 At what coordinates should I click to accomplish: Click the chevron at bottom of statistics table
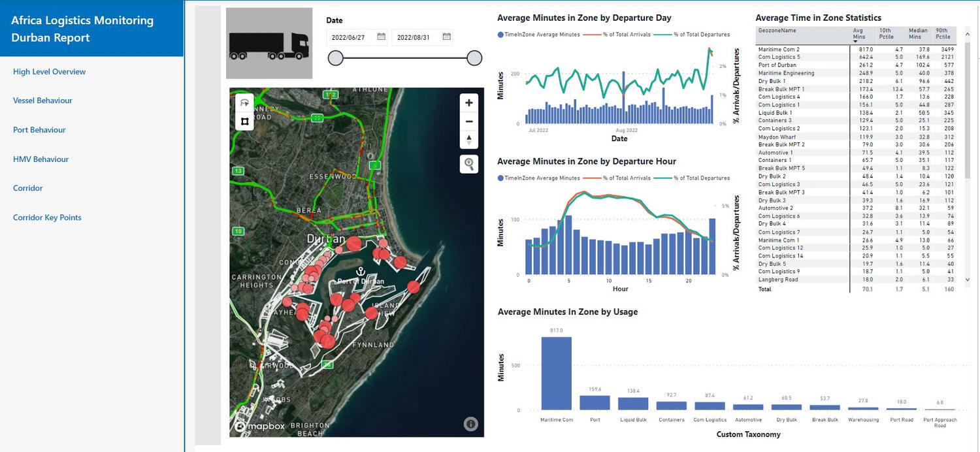pyautogui.click(x=968, y=280)
